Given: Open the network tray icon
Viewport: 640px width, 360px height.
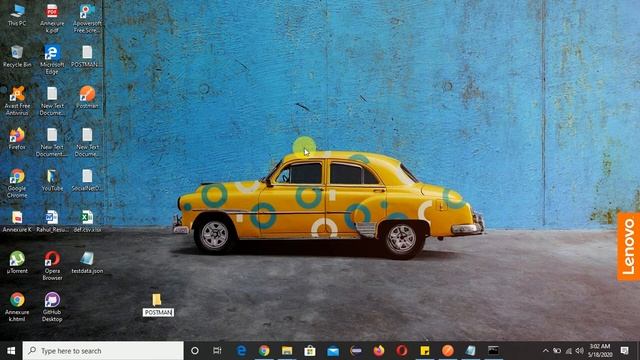Looking at the screenshot, I should coord(568,351).
